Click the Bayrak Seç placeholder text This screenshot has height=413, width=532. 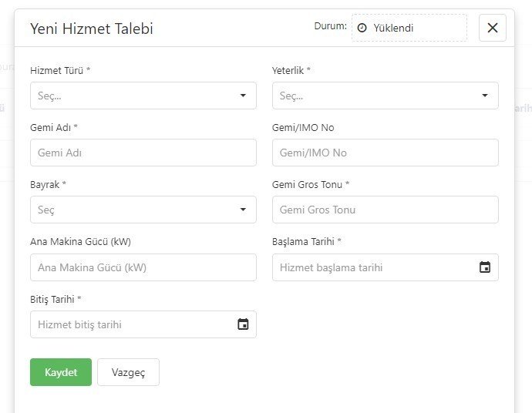pyautogui.click(x=46, y=210)
